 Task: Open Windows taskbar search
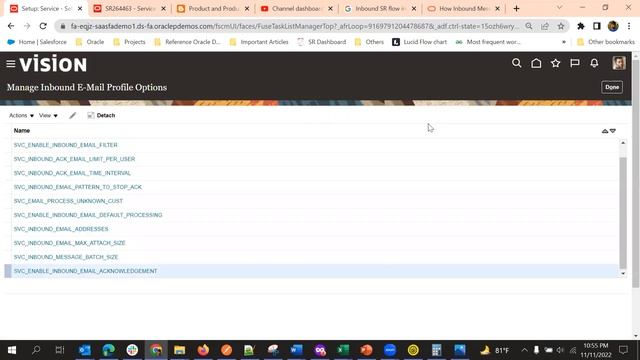click(x=36, y=350)
